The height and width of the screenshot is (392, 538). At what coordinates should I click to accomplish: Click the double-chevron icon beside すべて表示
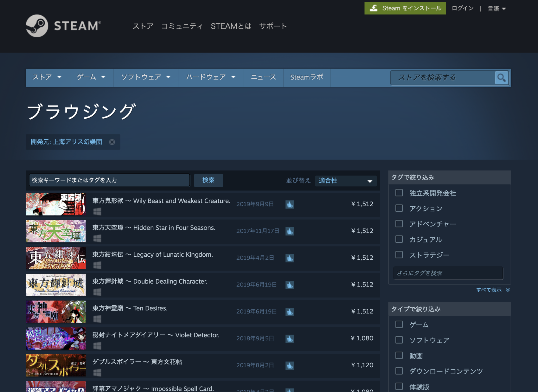tap(508, 290)
